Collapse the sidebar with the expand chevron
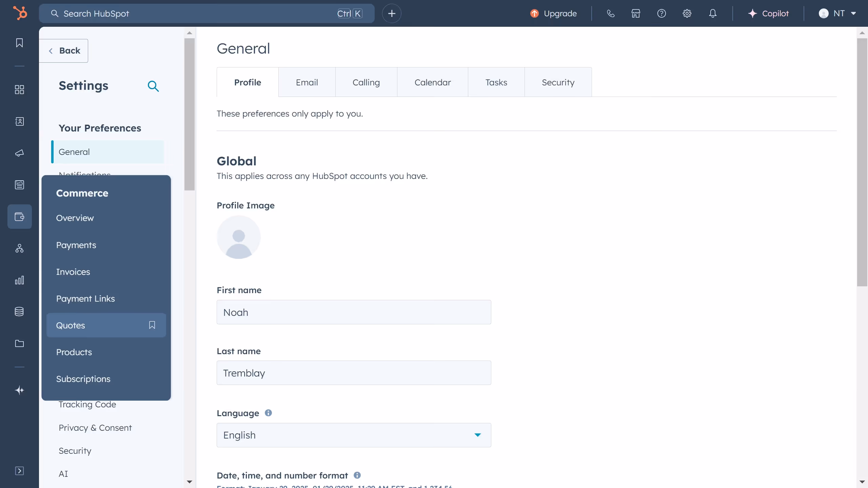 pyautogui.click(x=19, y=471)
